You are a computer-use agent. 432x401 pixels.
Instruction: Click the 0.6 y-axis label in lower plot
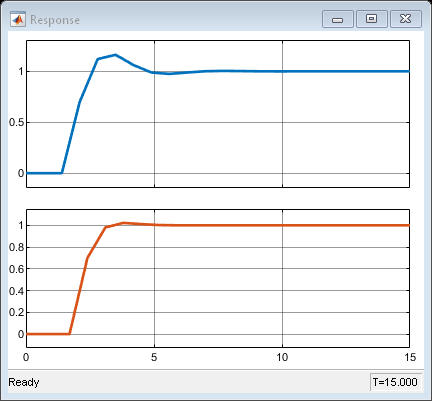pos(17,269)
